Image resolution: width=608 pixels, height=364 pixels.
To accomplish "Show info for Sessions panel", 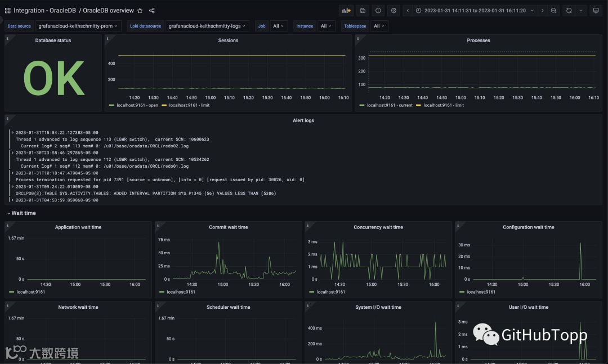I will click(x=108, y=38).
